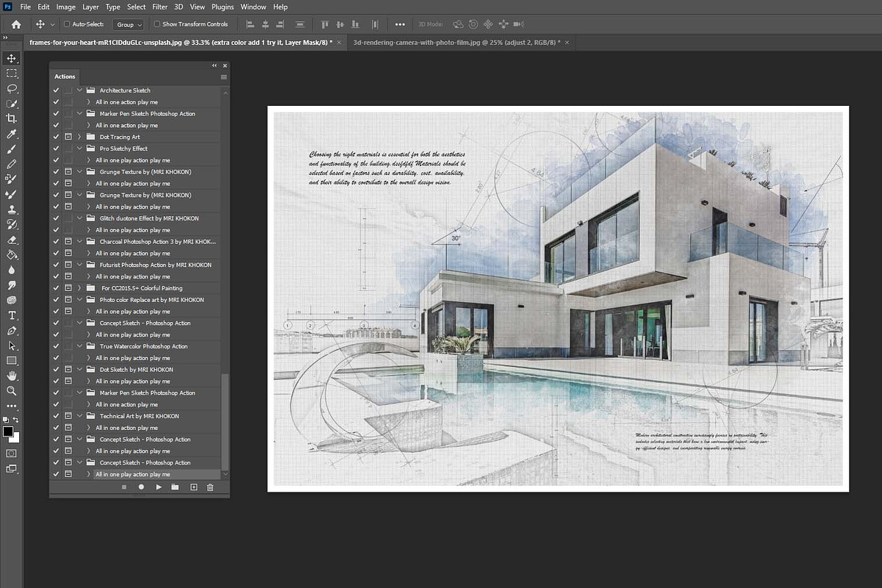Select the Object Selection tool

(x=11, y=104)
